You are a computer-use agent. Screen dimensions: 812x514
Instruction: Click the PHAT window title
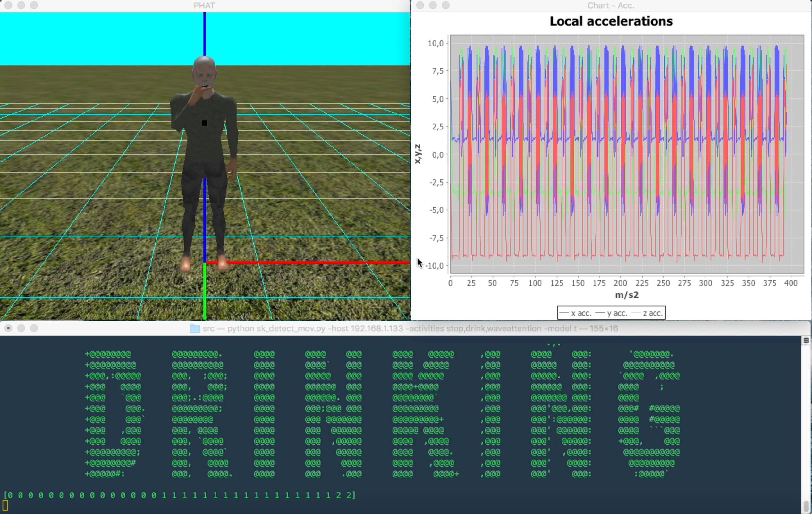(204, 5)
